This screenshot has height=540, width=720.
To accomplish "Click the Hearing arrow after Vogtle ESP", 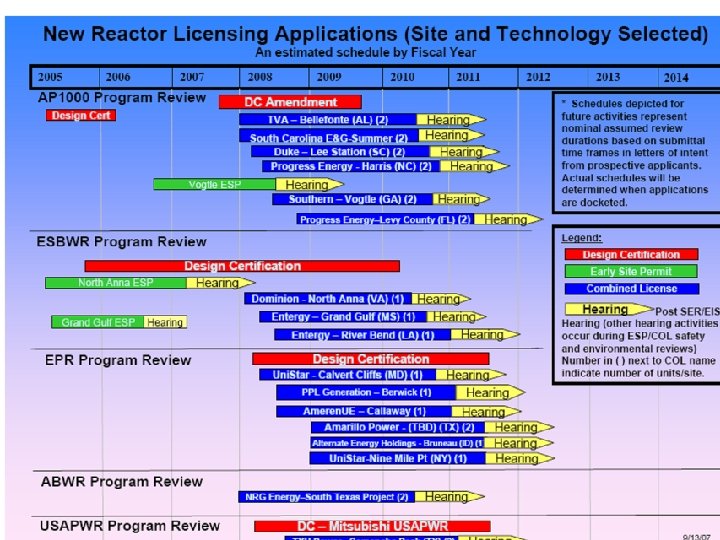I will click(x=309, y=184).
